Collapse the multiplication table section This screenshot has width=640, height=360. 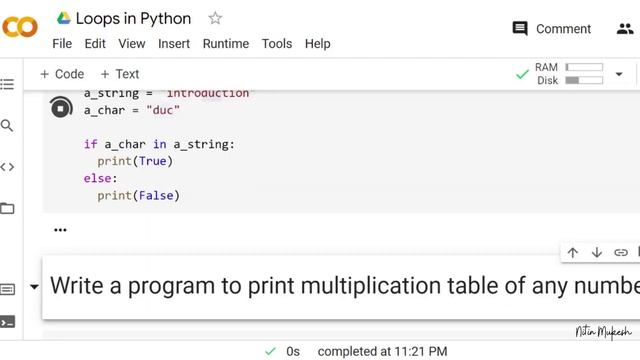tap(34, 287)
